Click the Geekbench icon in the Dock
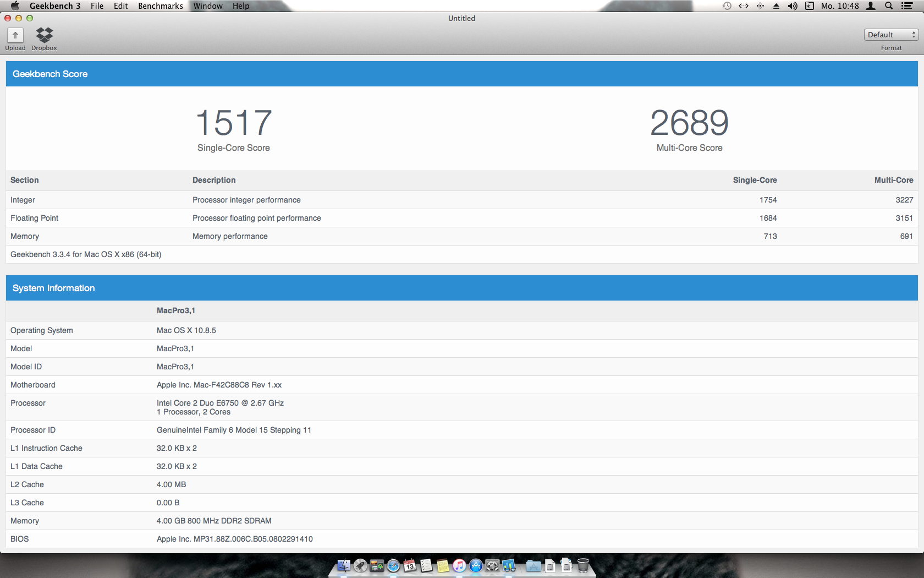 pyautogui.click(x=509, y=565)
